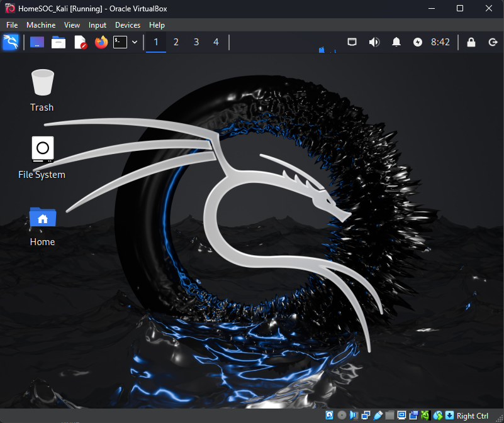The height and width of the screenshot is (423, 504).
Task: Open the notifications bell
Action: (396, 42)
